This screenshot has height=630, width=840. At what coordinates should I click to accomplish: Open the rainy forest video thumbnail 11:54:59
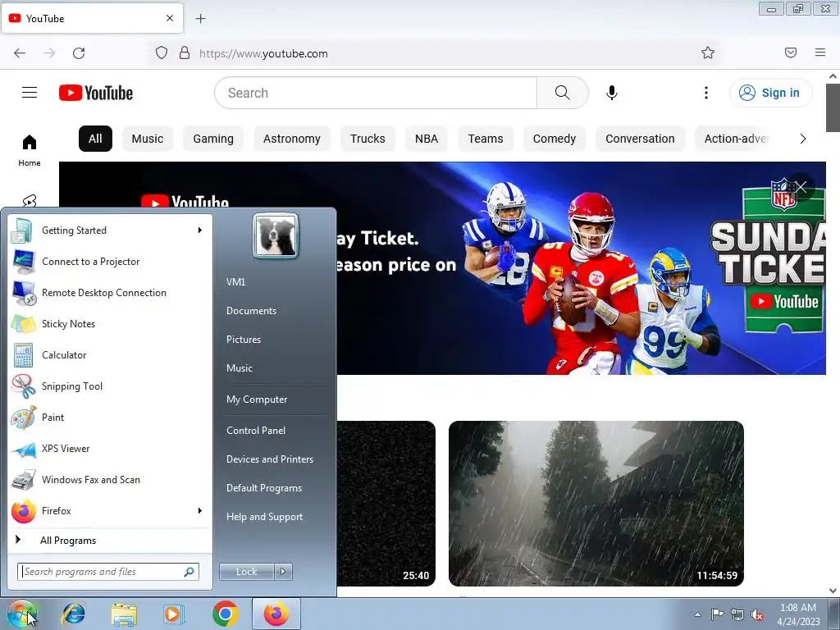pos(596,504)
